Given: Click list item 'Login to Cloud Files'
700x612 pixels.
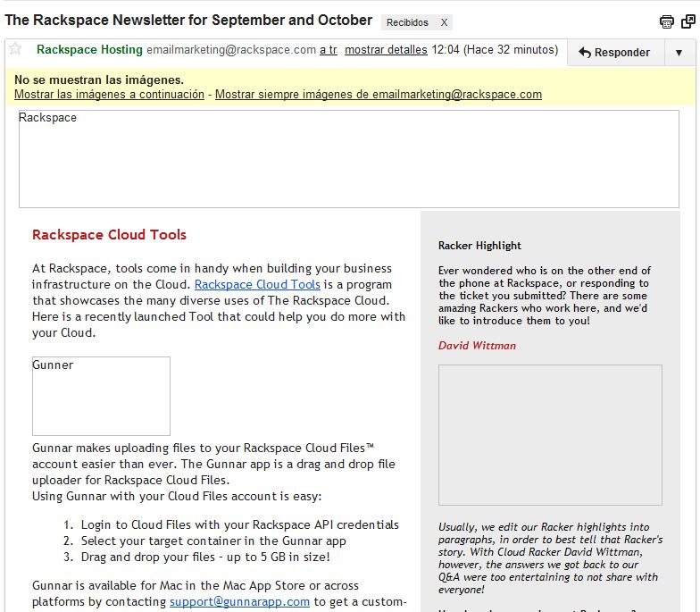Looking at the screenshot, I should (239, 525).
